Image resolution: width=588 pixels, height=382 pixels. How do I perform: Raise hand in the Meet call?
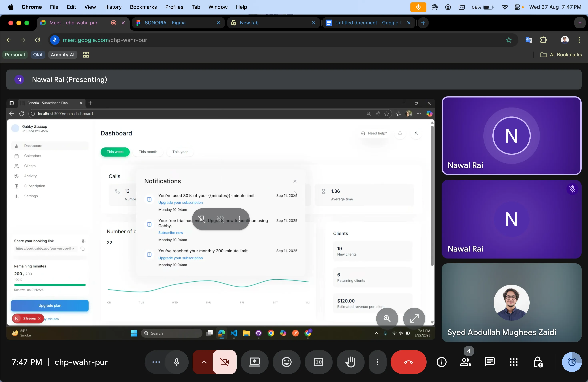pyautogui.click(x=350, y=362)
